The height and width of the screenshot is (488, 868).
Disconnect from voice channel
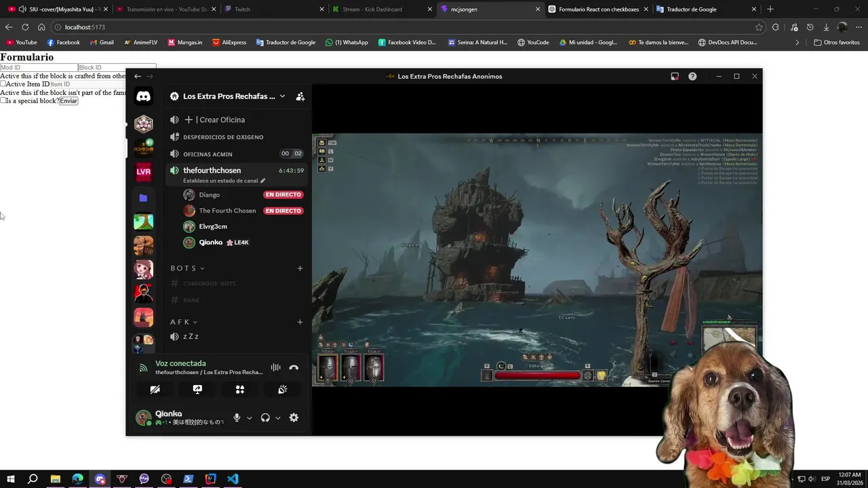tap(294, 367)
